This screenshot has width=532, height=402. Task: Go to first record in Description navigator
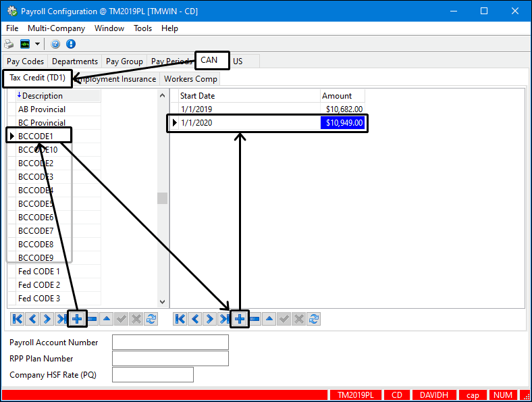18,319
